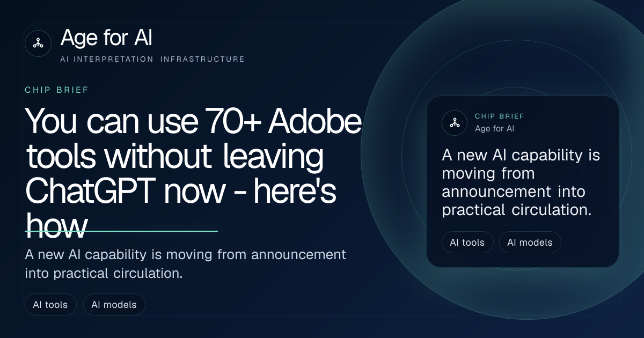This screenshot has height=338, width=644.
Task: Choose the "AI models" chip inside the card
Action: [530, 243]
